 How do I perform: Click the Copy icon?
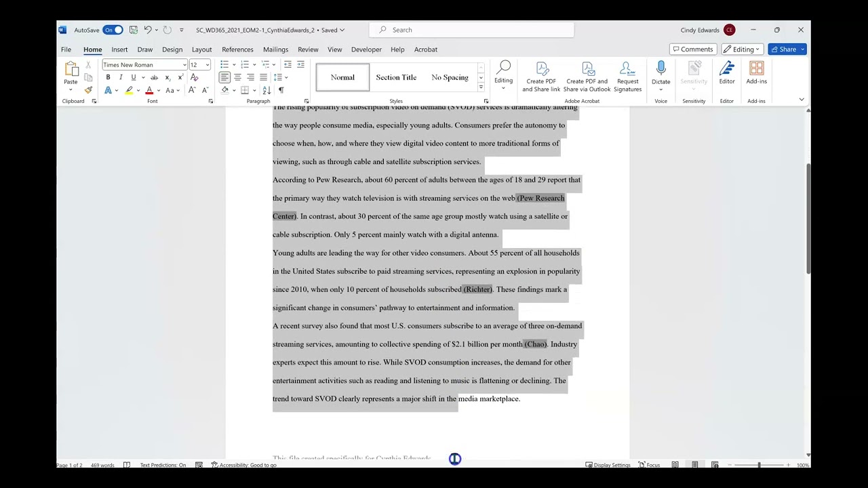point(88,77)
